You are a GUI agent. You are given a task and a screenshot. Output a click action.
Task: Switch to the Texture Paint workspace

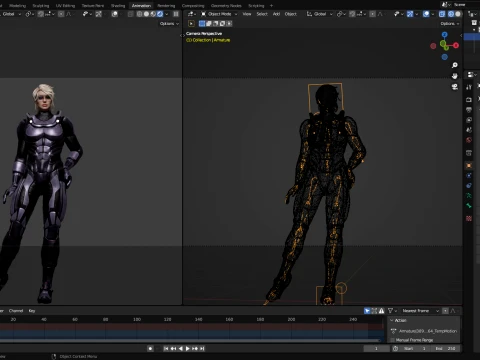[x=93, y=6]
